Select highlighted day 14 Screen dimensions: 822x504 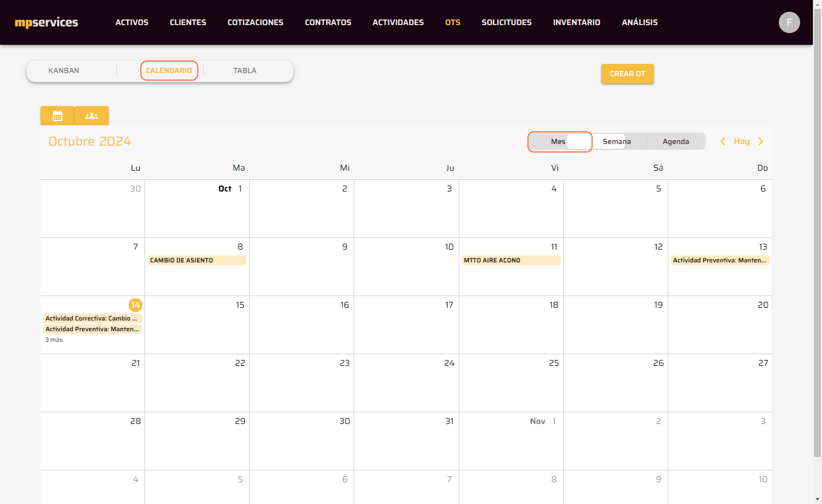coord(135,305)
